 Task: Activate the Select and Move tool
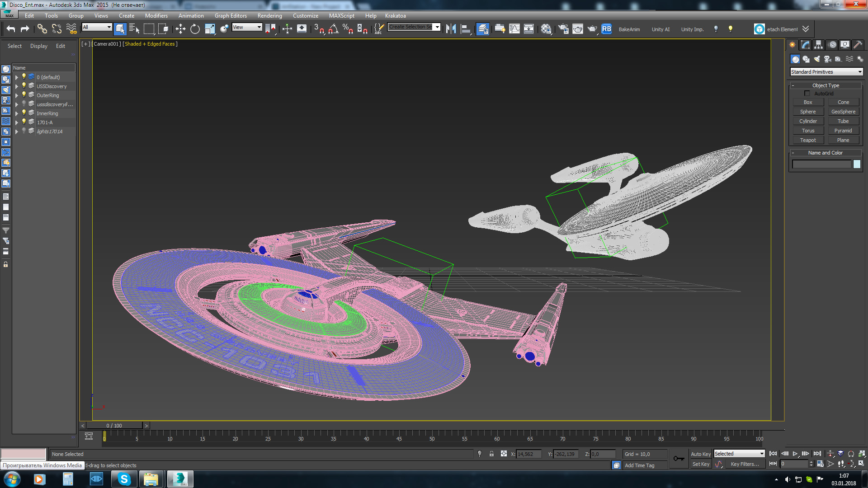pyautogui.click(x=180, y=29)
